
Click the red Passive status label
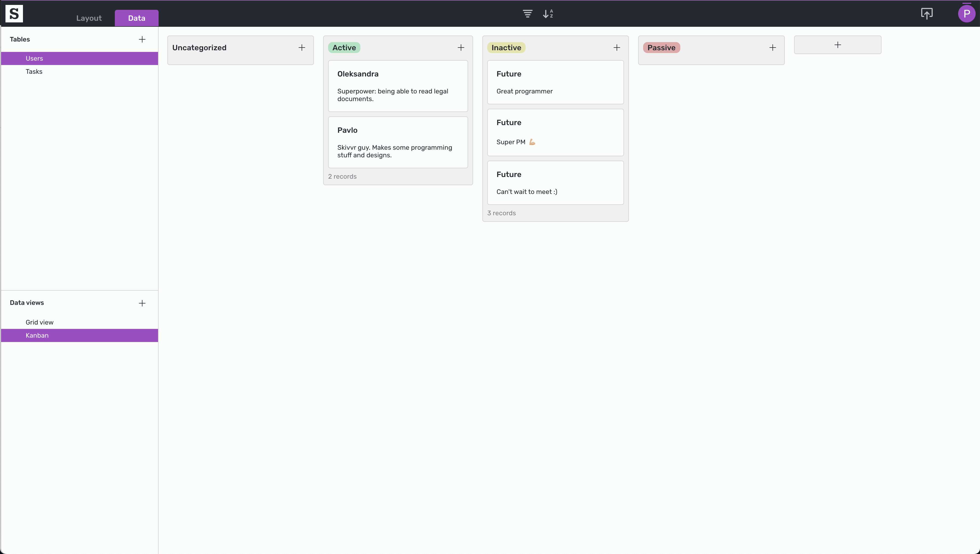pyautogui.click(x=661, y=48)
